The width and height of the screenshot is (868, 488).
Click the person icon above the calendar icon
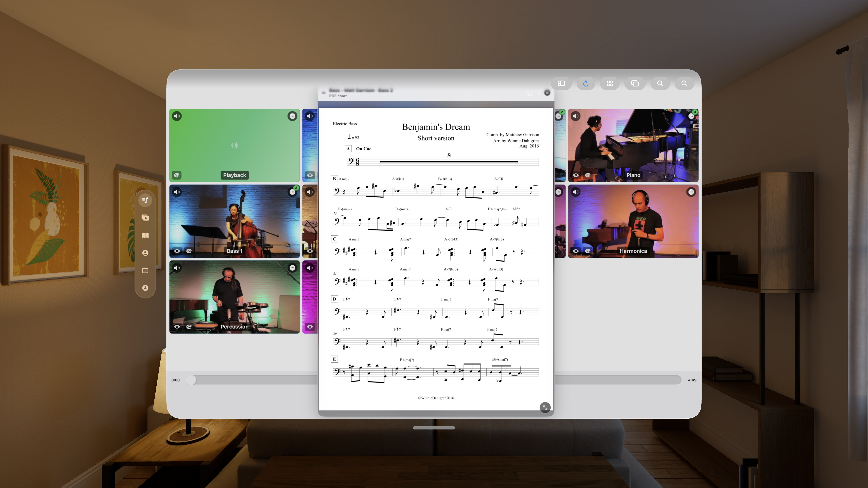pyautogui.click(x=145, y=253)
